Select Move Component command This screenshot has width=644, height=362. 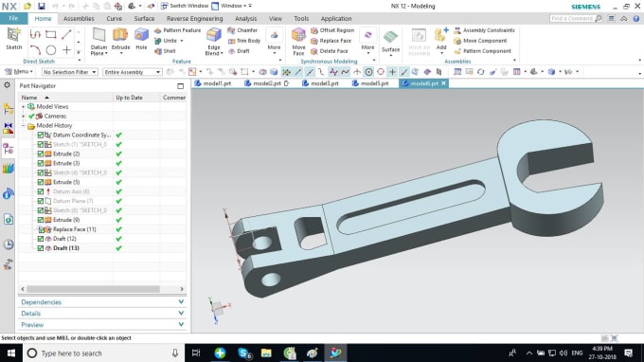point(480,41)
